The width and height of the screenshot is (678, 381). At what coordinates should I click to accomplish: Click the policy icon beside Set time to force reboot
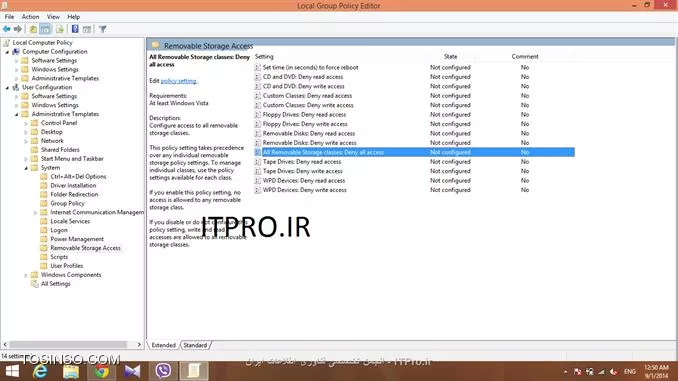[x=258, y=67]
